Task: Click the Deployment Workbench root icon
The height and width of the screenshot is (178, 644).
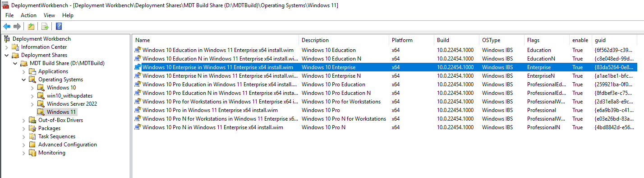Action: point(7,39)
